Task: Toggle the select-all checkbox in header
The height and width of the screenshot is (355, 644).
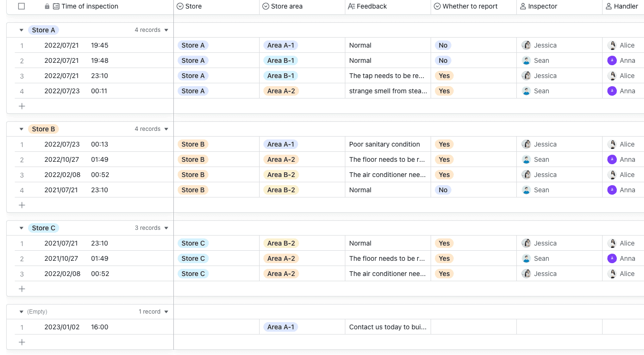Action: click(x=21, y=7)
